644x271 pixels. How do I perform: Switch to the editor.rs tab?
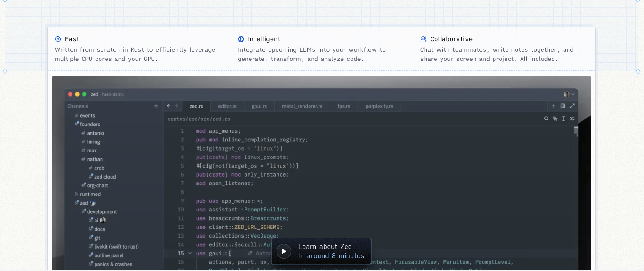coord(227,106)
